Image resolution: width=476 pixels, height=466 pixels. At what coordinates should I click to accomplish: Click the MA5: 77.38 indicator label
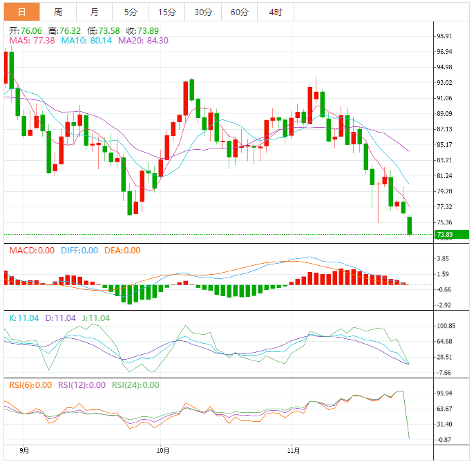click(x=32, y=41)
